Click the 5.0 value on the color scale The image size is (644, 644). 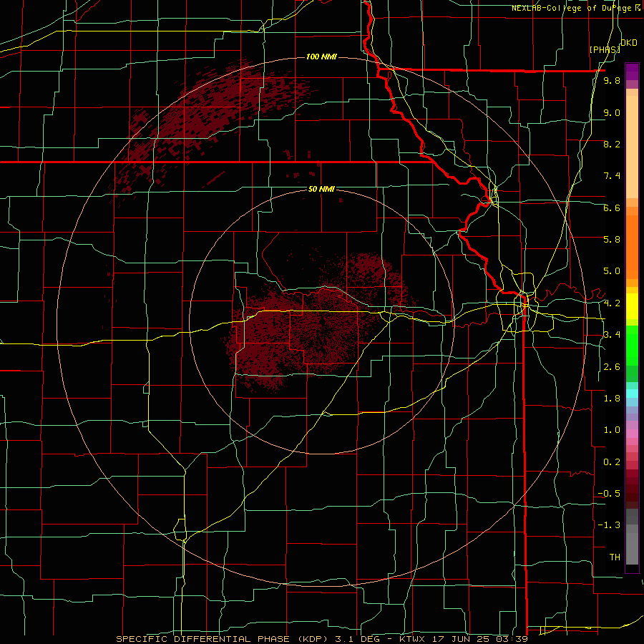tap(612, 271)
